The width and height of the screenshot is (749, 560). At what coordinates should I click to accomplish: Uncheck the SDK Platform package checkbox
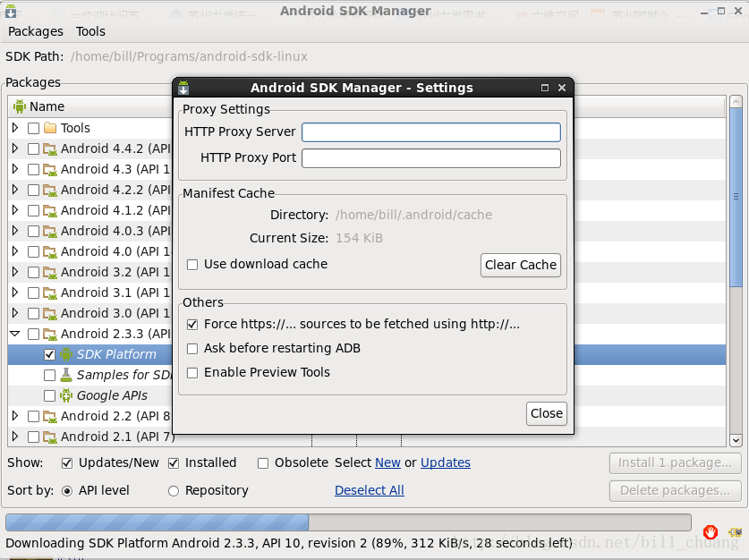pos(50,355)
